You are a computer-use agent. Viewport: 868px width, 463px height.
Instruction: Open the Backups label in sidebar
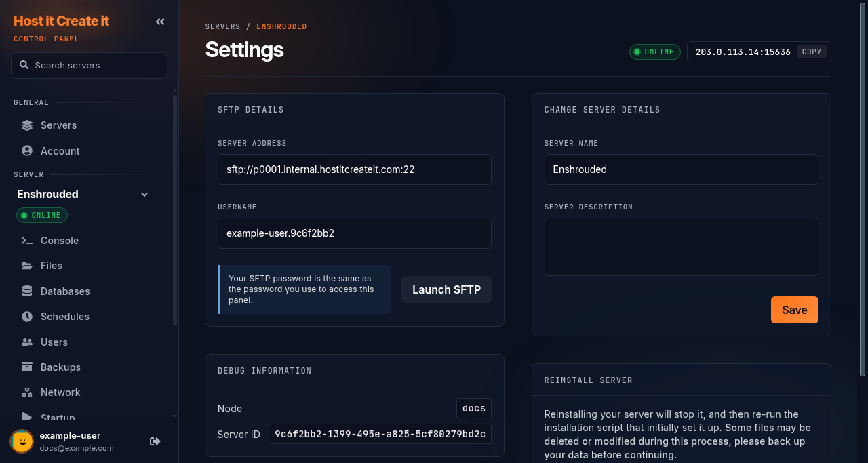click(x=60, y=367)
